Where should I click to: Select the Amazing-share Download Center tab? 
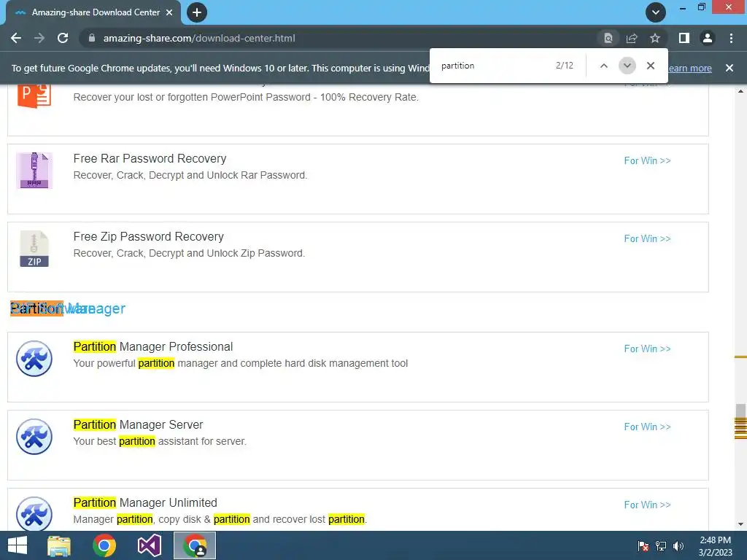93,12
